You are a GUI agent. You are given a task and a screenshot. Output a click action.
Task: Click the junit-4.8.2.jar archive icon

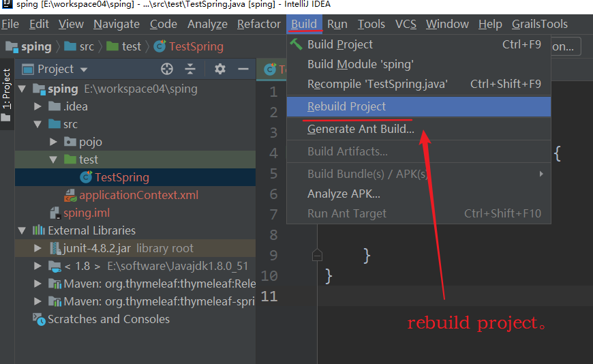point(55,248)
